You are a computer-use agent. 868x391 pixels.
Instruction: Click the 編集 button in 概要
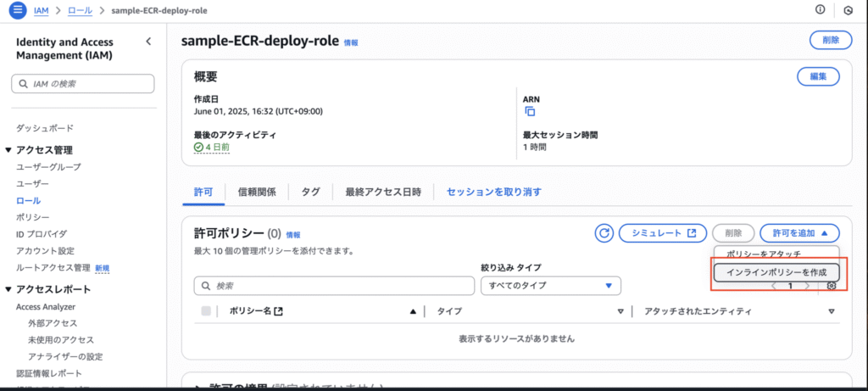click(818, 76)
